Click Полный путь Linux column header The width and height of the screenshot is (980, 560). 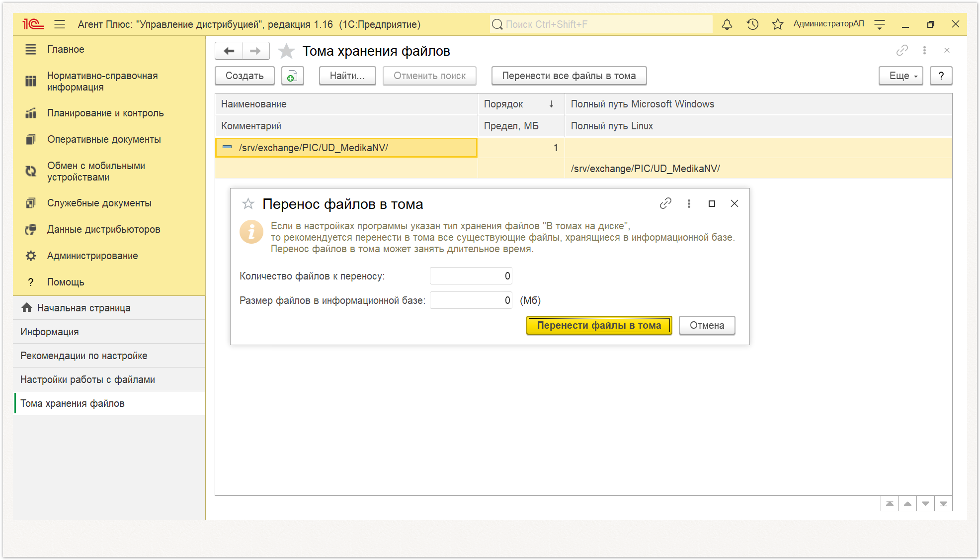tap(758, 126)
